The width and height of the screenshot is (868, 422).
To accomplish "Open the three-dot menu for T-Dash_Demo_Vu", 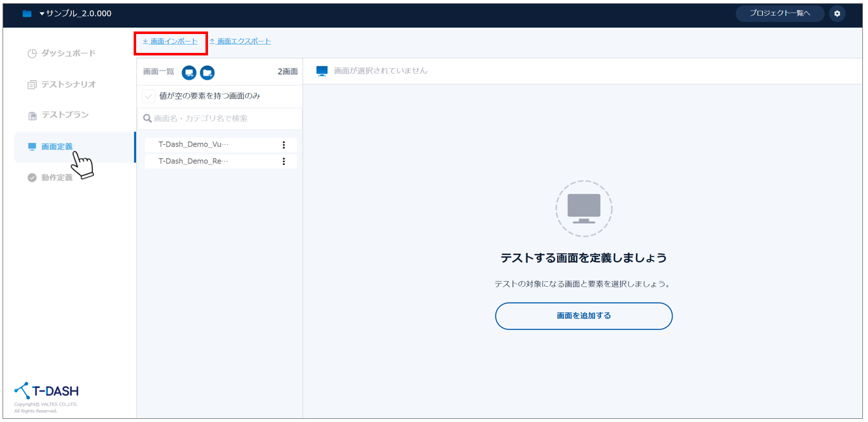I will pos(284,145).
